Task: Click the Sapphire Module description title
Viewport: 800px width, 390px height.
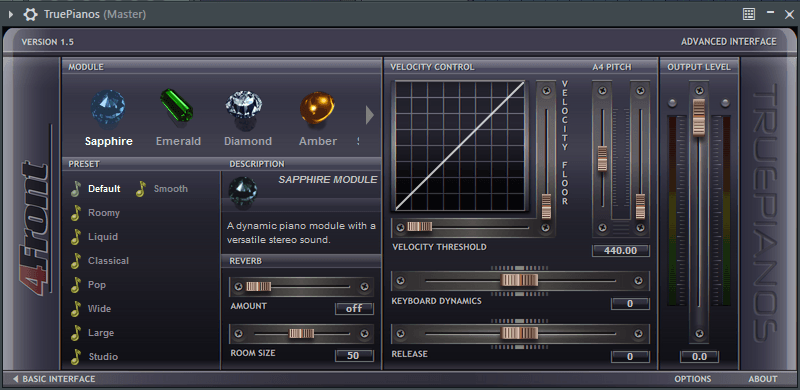Action: coord(328,180)
